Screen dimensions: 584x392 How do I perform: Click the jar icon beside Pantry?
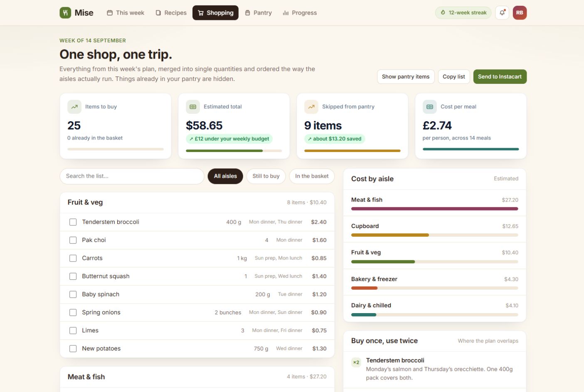point(248,13)
